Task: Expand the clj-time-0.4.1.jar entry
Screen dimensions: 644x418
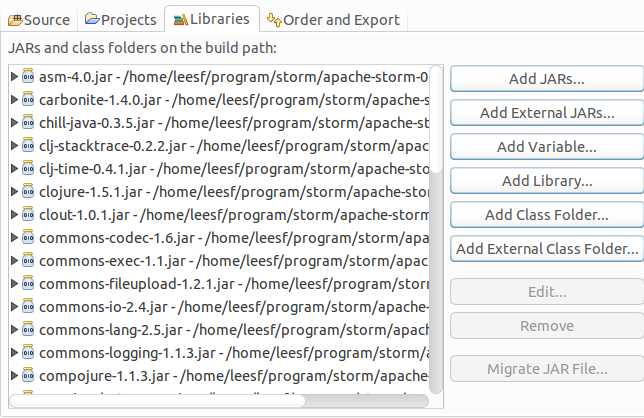Action: [14, 168]
